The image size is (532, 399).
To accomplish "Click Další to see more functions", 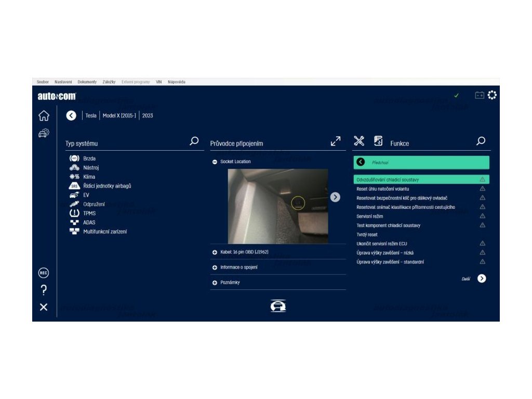I will pyautogui.click(x=466, y=279).
